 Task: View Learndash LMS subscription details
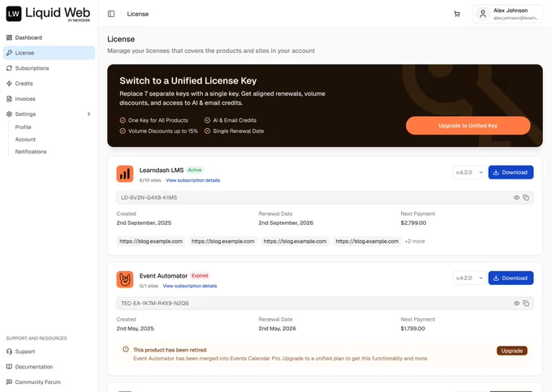(x=193, y=180)
